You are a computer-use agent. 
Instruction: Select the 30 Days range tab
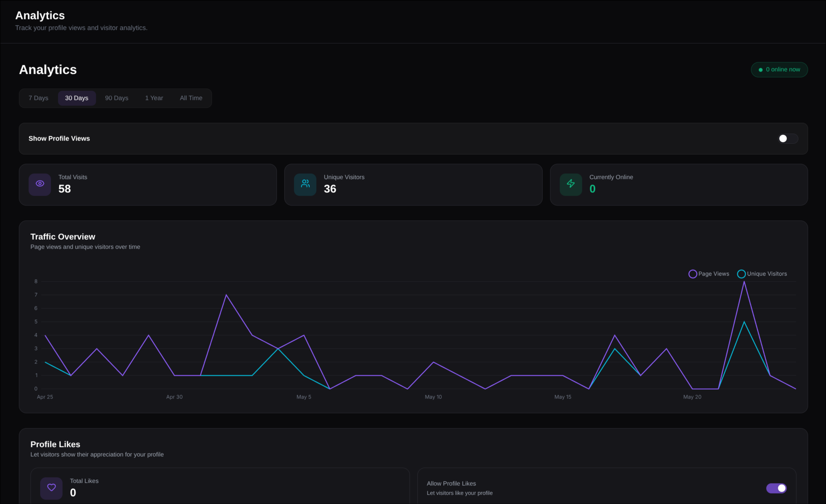coord(77,98)
